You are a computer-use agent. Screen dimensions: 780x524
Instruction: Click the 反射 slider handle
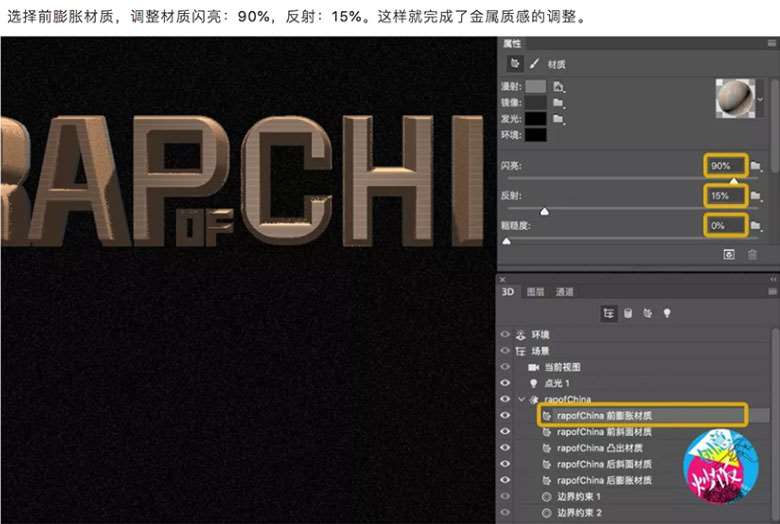545,211
